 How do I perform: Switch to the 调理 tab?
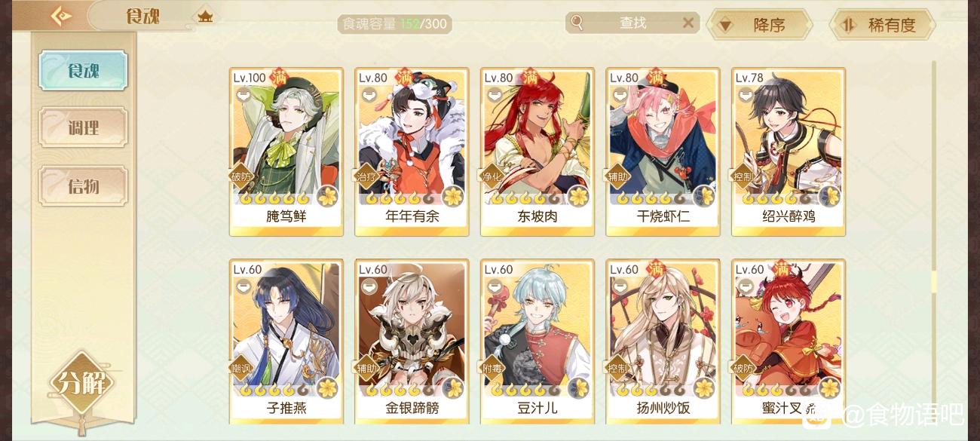click(83, 127)
